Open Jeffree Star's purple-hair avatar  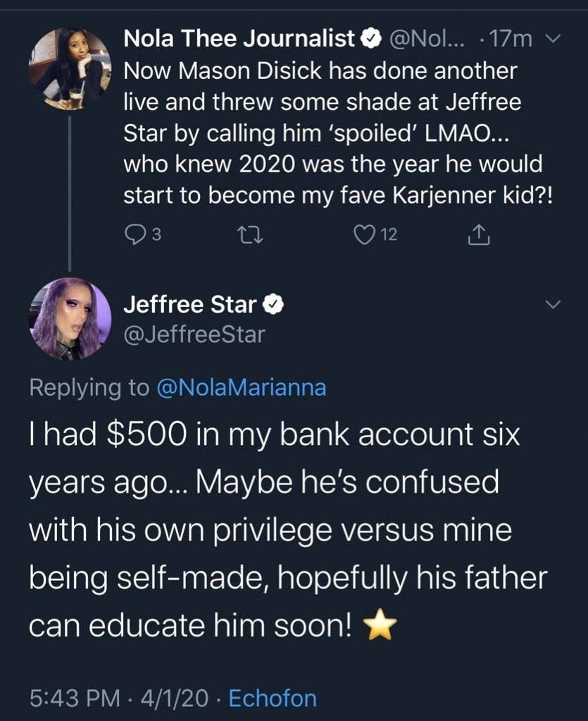tap(69, 319)
